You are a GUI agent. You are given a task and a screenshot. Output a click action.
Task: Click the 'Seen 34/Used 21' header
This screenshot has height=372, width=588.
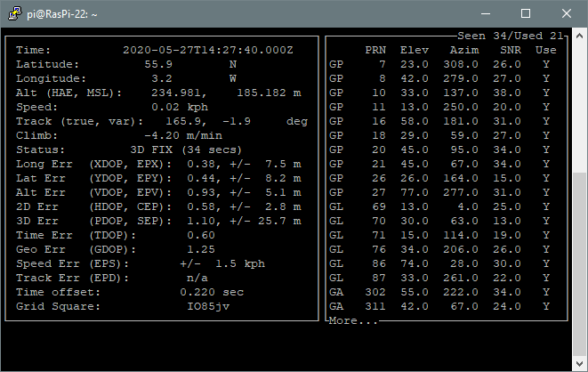point(511,36)
